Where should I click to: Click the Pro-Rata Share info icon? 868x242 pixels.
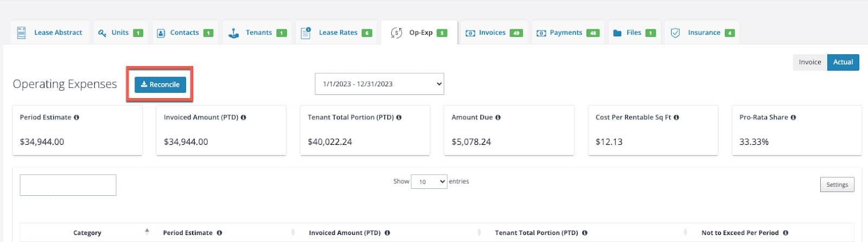pos(793,117)
